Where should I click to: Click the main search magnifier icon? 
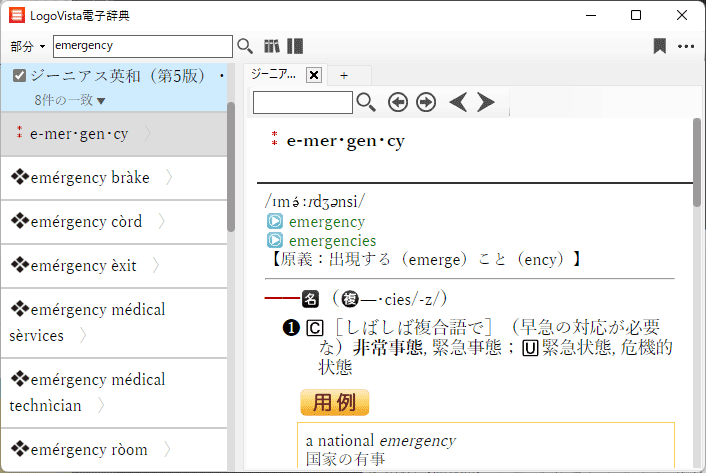pos(245,46)
